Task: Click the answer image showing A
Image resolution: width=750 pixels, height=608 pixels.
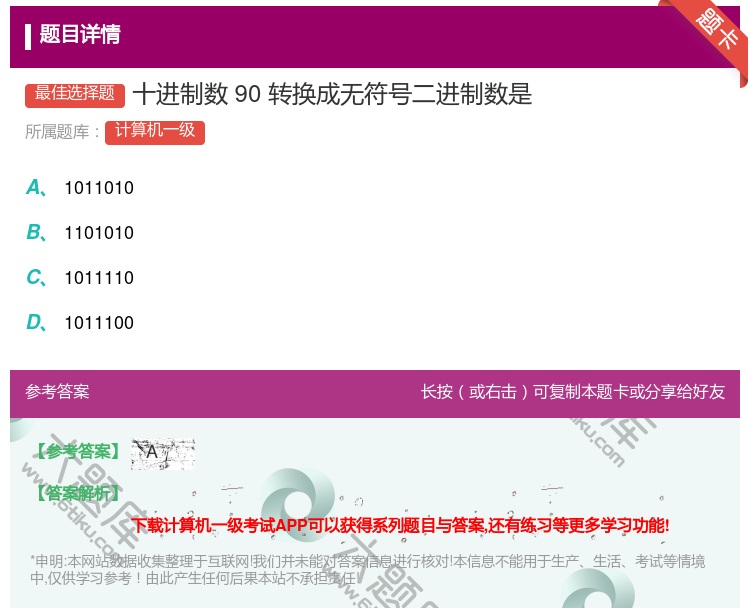Action: click(163, 453)
